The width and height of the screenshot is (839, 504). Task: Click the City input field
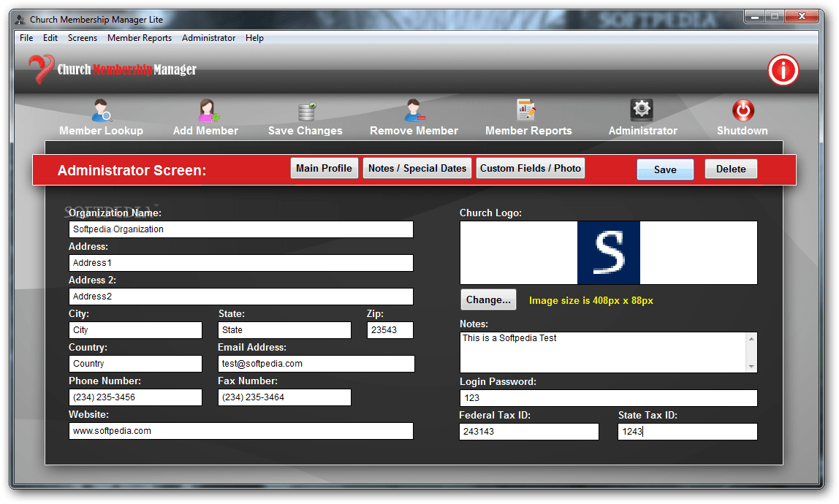tap(135, 330)
